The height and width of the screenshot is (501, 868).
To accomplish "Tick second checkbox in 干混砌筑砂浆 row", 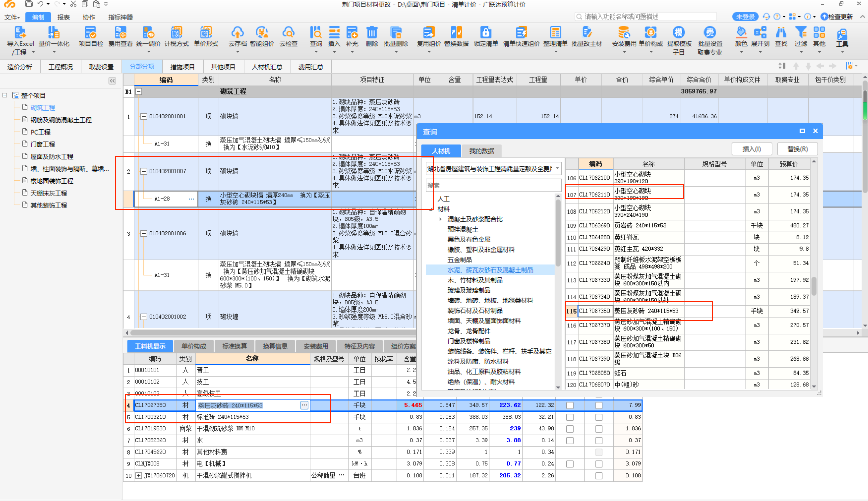I will pos(599,429).
